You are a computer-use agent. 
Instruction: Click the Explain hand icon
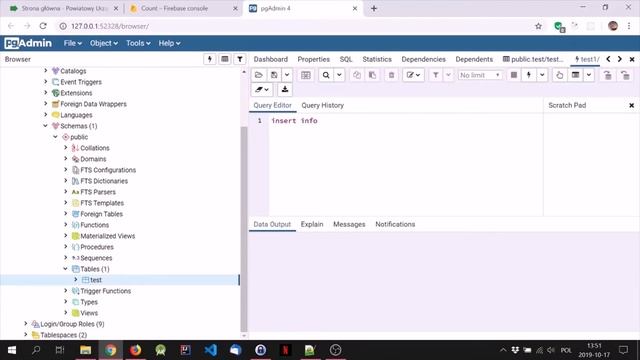coord(560,75)
